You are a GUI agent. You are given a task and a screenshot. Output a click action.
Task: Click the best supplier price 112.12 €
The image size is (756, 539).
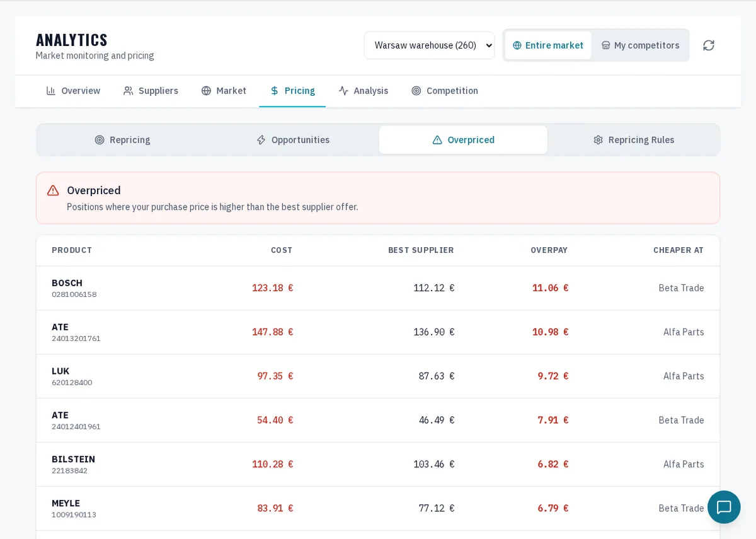click(434, 288)
